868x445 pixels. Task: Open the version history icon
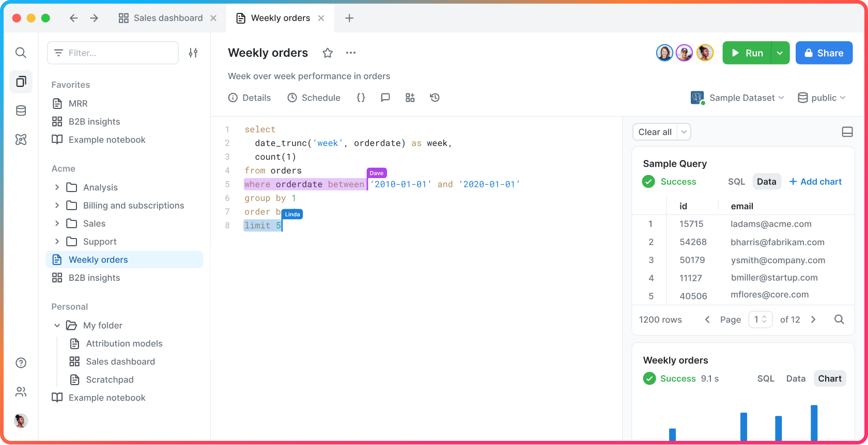point(435,98)
